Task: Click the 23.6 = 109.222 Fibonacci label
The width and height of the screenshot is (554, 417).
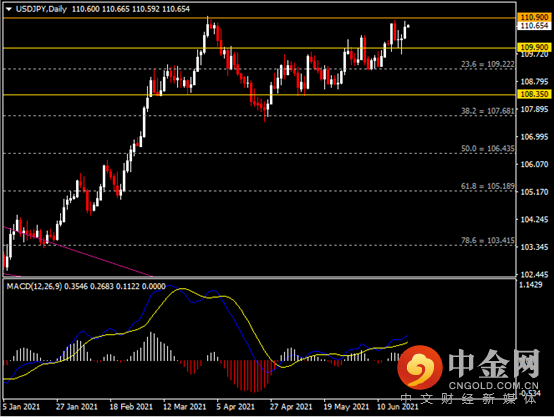Action: tap(488, 64)
